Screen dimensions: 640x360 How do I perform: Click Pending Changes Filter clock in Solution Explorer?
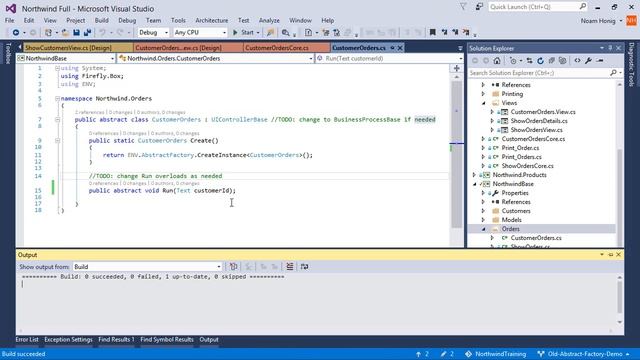pyautogui.click(x=513, y=60)
